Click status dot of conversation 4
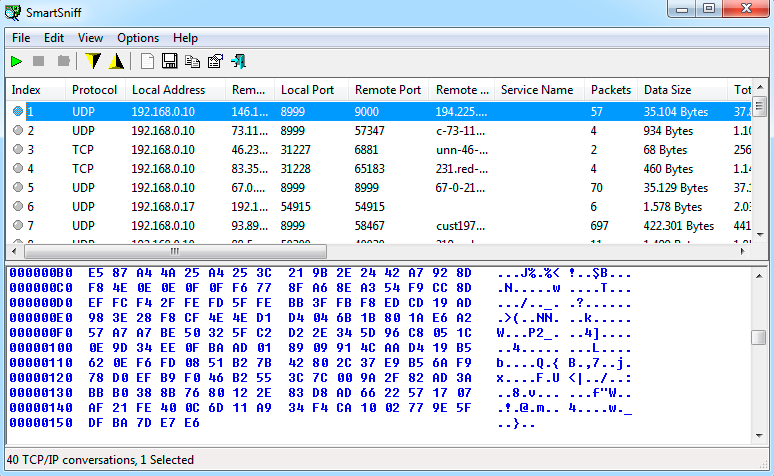Screen dimensions: 774x476 [18, 168]
